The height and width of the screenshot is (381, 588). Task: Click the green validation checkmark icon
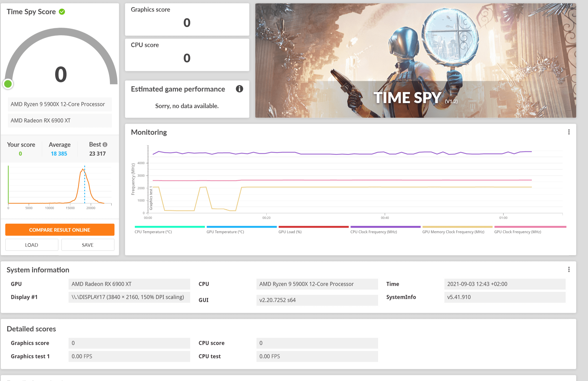[62, 12]
